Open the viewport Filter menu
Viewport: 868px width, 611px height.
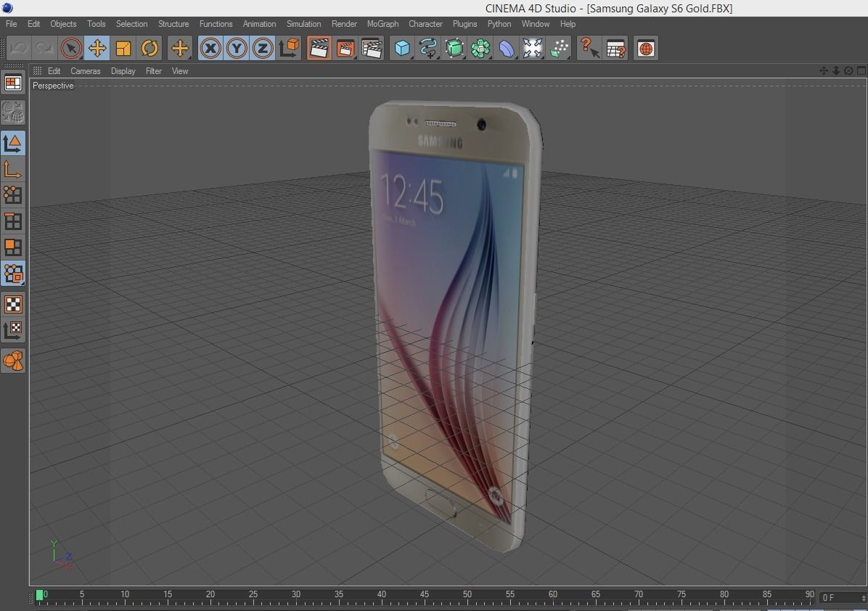[x=153, y=71]
